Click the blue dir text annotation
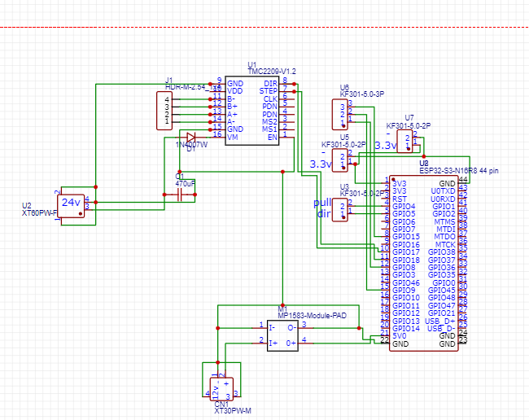The image size is (529, 420). pos(324,213)
